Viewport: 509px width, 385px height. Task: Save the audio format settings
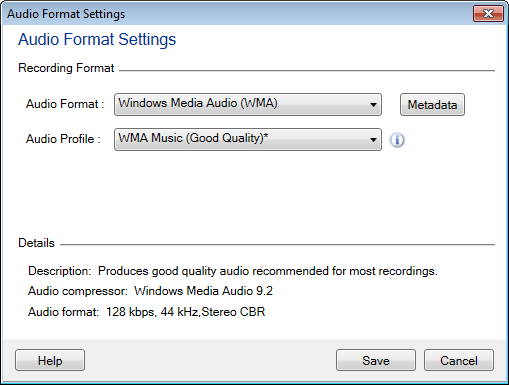(376, 360)
